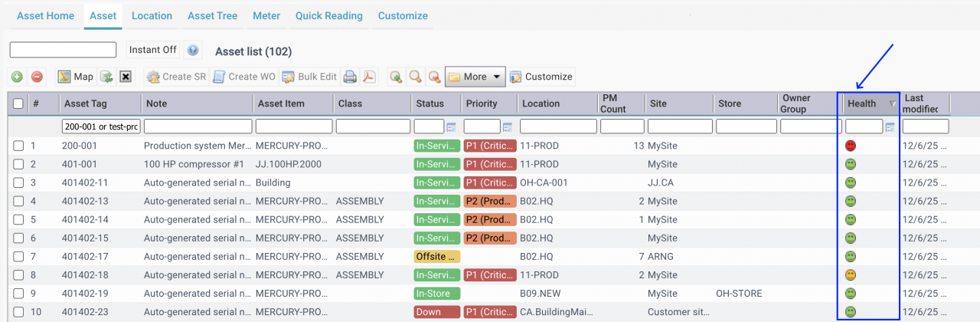Click the Bulk Edit toolbar button

309,77
